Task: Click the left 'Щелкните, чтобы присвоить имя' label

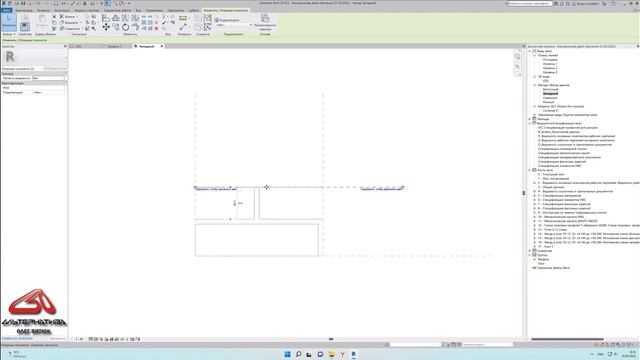Action: click(x=216, y=189)
